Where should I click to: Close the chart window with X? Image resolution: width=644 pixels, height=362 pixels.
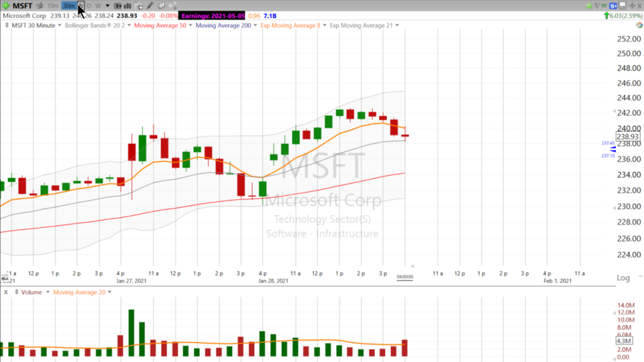639,6
